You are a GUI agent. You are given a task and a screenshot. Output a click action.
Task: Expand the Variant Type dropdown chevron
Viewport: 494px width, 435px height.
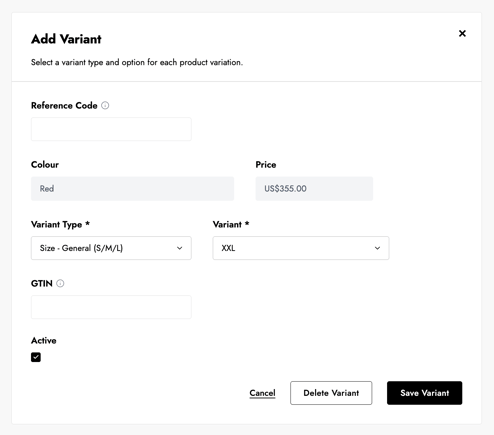[x=179, y=248]
